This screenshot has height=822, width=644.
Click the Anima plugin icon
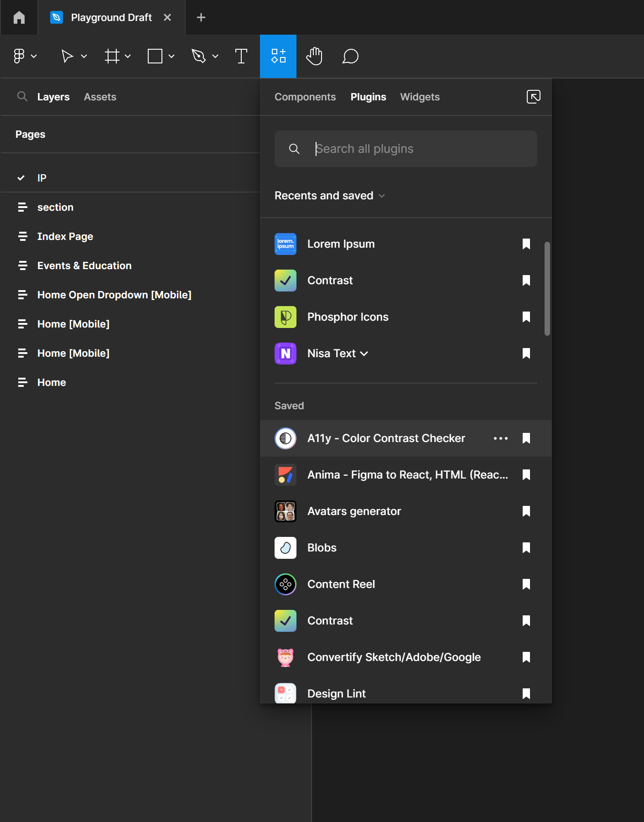[x=286, y=475]
